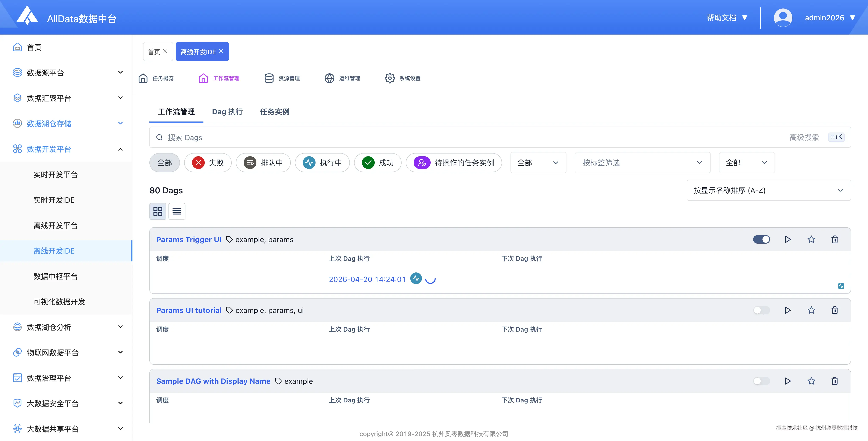Image resolution: width=868 pixels, height=441 pixels.
Task: Open operations management globe icon
Action: pyautogui.click(x=329, y=78)
